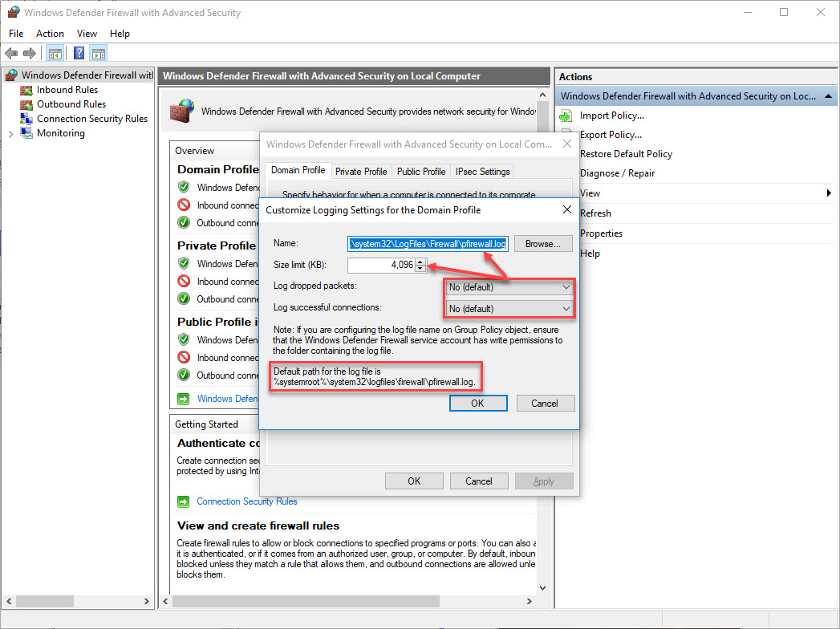840x629 pixels.
Task: Select Inbound Rules in the console tree
Action: pos(67,89)
